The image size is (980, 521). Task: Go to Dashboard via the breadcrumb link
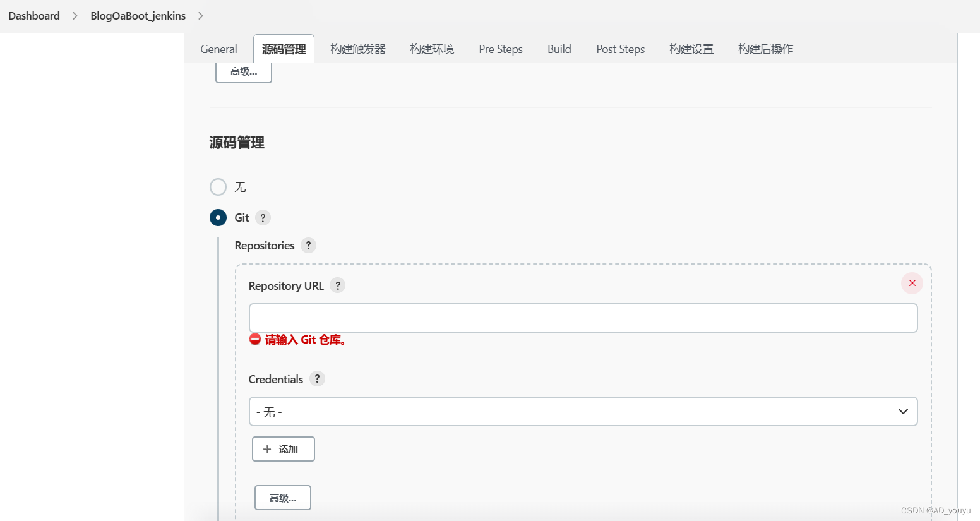[33, 16]
